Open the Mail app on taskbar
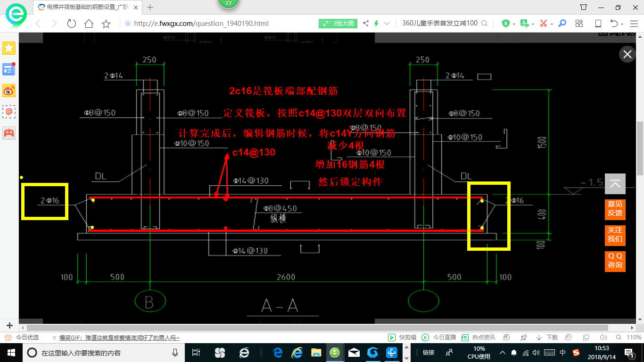 [354, 352]
